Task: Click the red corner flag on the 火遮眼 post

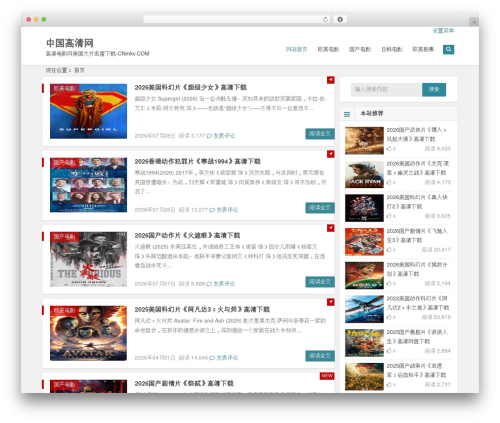Action: click(330, 228)
